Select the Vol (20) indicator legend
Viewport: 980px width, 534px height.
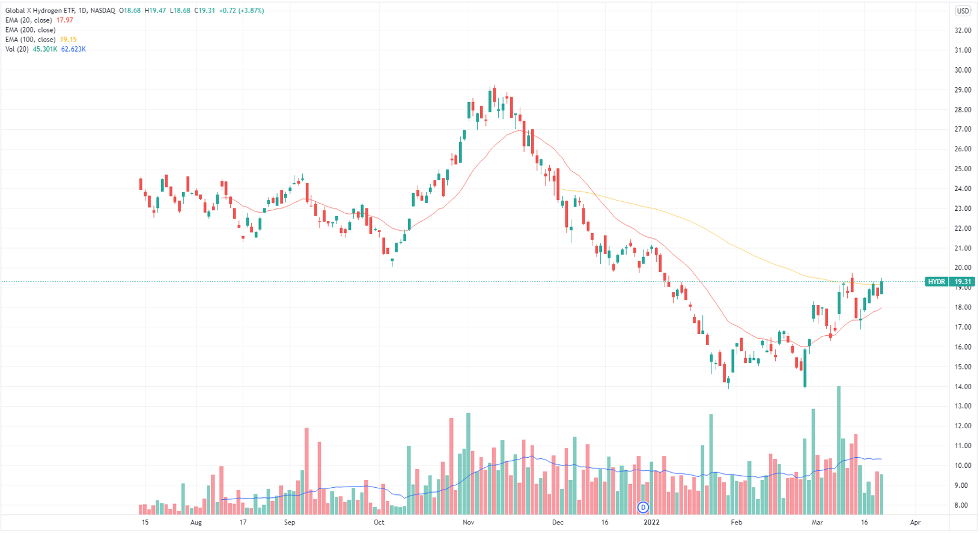pos(17,49)
